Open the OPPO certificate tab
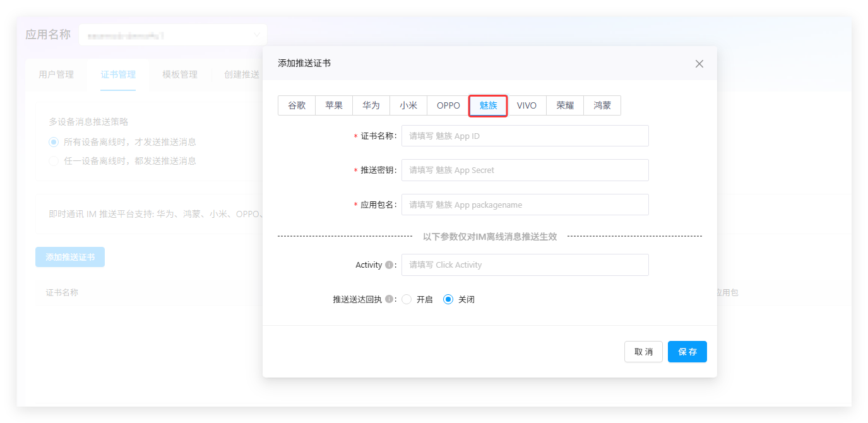 (x=448, y=105)
